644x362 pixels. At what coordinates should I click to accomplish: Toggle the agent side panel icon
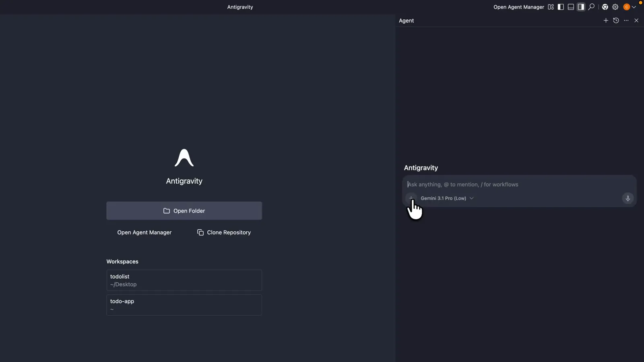[581, 7]
